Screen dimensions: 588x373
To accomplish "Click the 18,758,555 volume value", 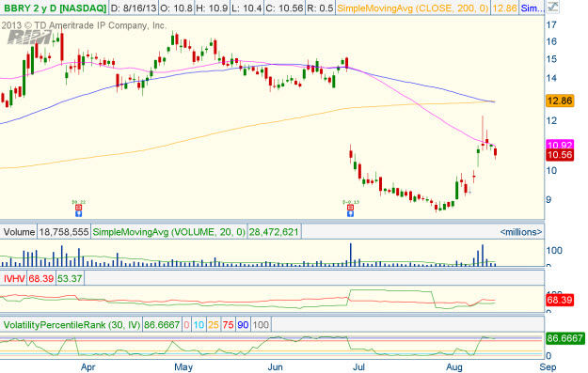I will 64,232.
